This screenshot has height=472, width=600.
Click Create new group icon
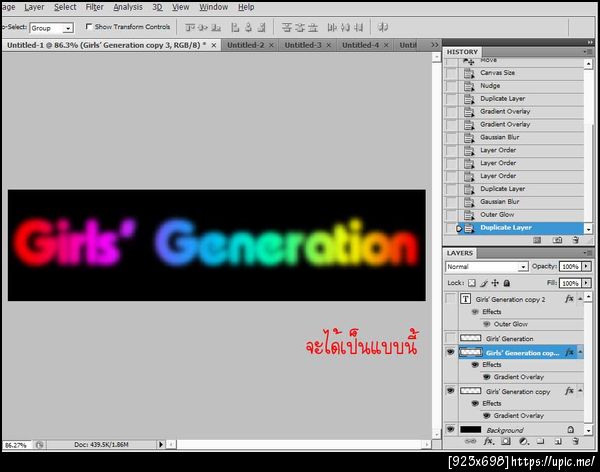pos(540,441)
